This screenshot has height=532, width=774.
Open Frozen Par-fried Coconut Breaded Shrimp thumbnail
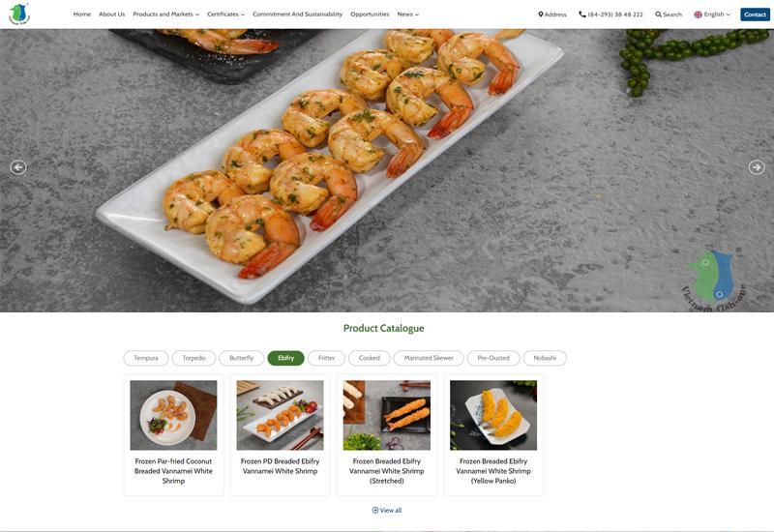tap(173, 415)
